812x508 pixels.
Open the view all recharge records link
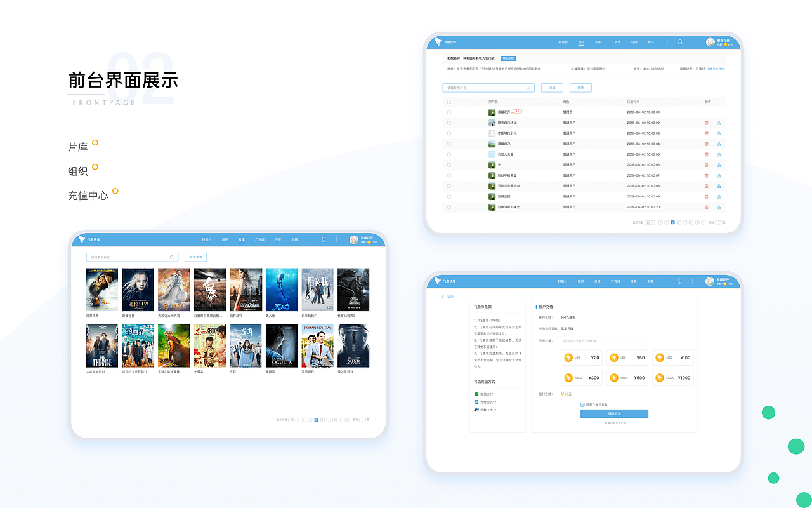tap(616, 422)
